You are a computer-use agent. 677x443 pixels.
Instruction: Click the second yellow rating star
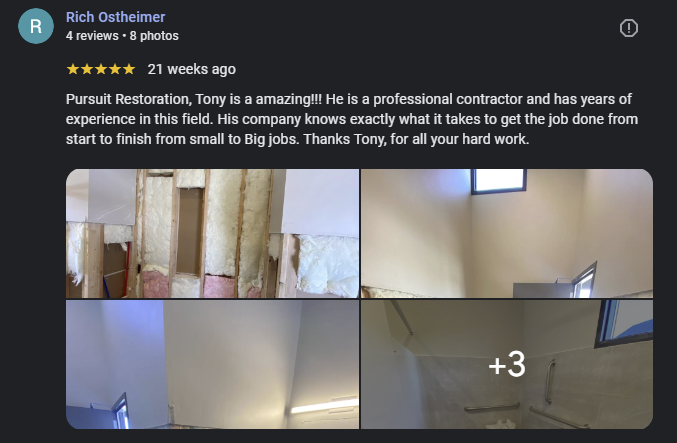[87, 69]
